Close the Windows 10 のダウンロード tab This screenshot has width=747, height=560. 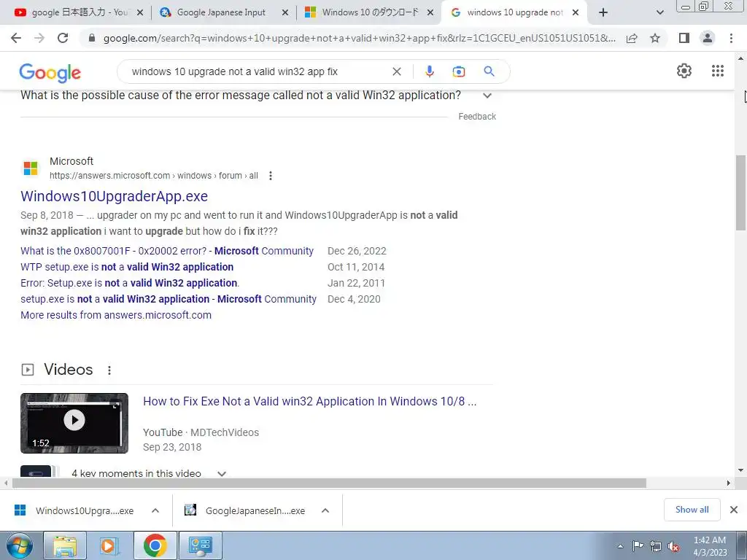point(430,13)
